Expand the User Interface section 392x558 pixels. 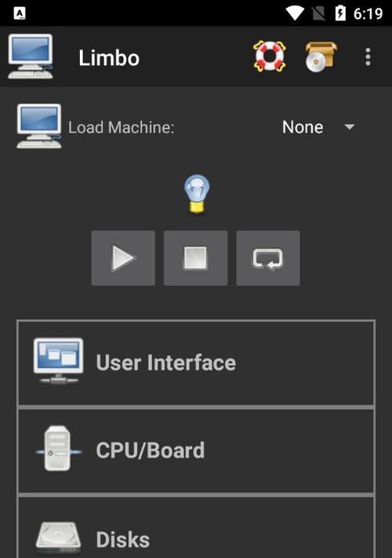click(x=196, y=363)
